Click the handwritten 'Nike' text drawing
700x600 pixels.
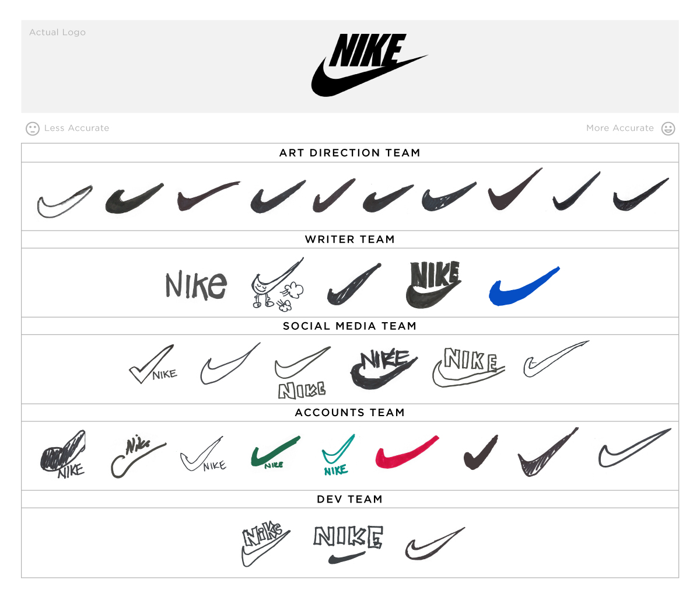tap(196, 285)
